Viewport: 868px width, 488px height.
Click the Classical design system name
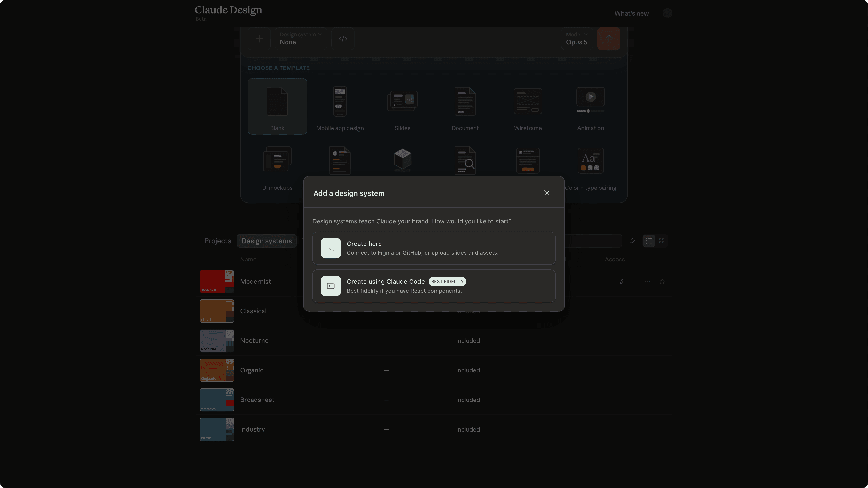(253, 311)
